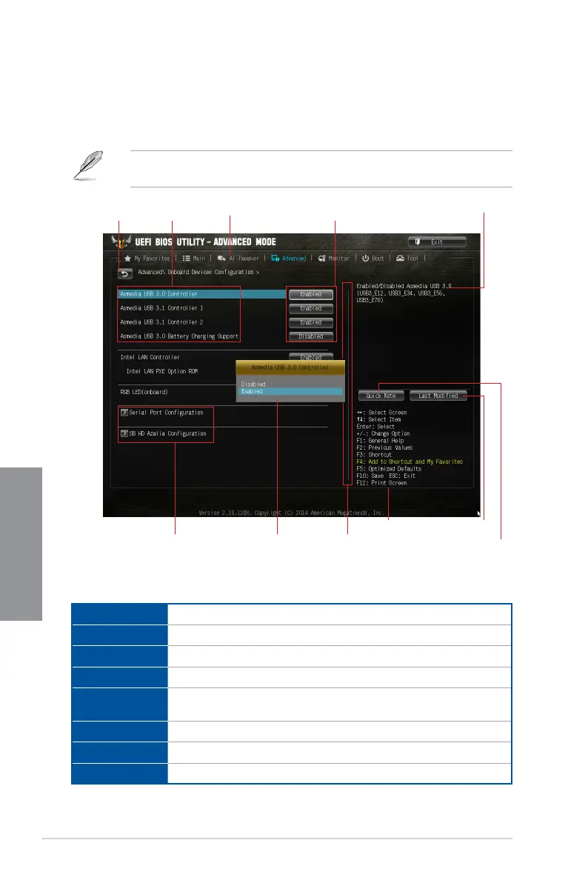Go to the Monitor tab
Screen dimensions: 588x886
(x=334, y=259)
